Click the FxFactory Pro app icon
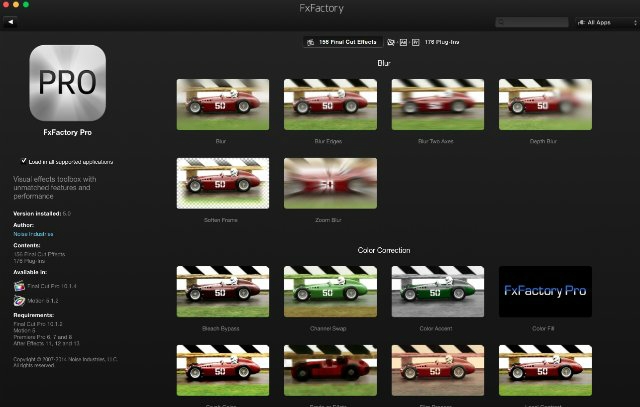Screen dimensions: 640x407 [x=67, y=83]
